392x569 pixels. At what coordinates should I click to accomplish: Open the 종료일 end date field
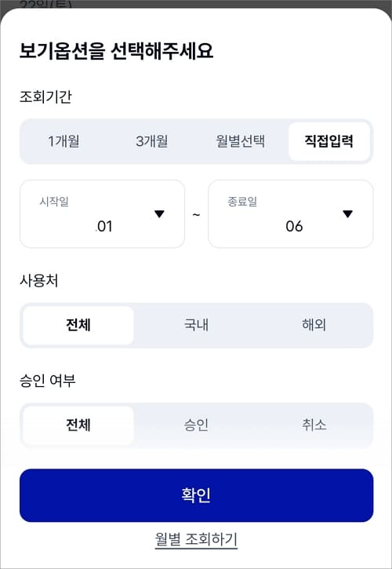290,213
